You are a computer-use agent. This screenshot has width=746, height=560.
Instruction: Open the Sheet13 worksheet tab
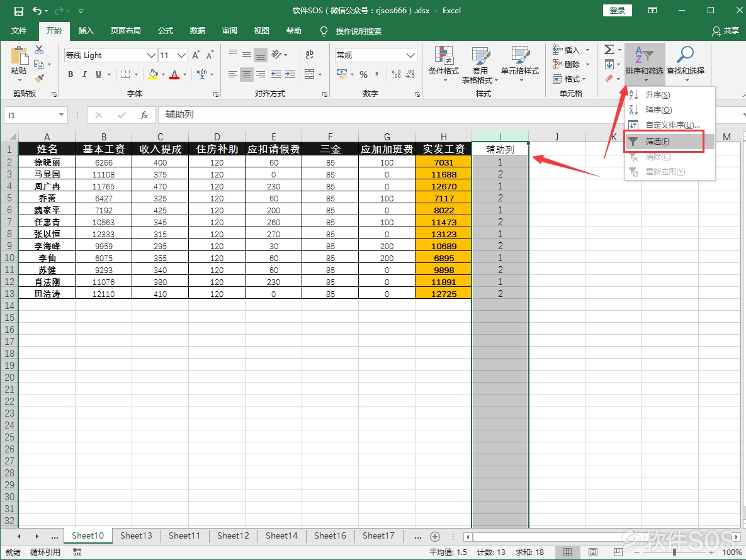pyautogui.click(x=137, y=535)
